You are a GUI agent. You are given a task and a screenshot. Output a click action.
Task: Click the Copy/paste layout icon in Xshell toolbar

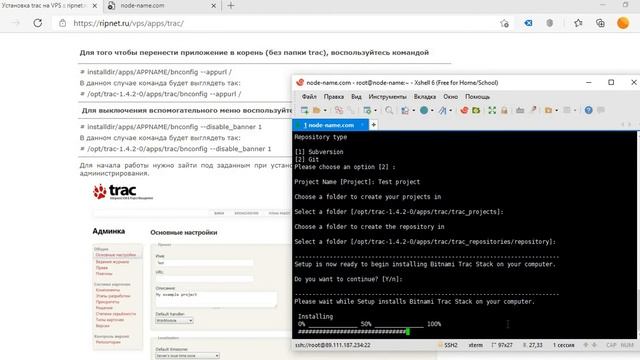[405, 110]
